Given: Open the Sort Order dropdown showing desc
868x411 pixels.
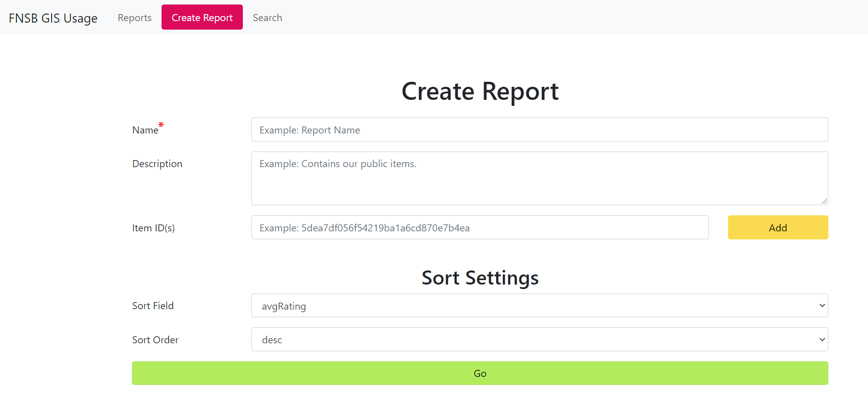Looking at the screenshot, I should pos(539,340).
